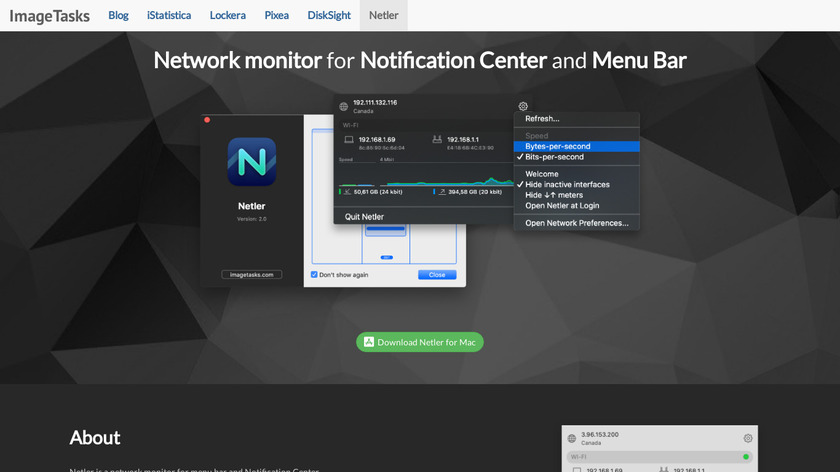Toggle Hide inactive interfaces option
840x472 pixels.
pyautogui.click(x=567, y=185)
